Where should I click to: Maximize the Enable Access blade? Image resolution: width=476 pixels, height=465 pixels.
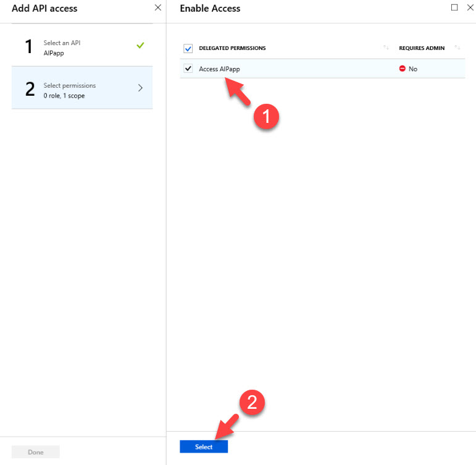pyautogui.click(x=454, y=7)
